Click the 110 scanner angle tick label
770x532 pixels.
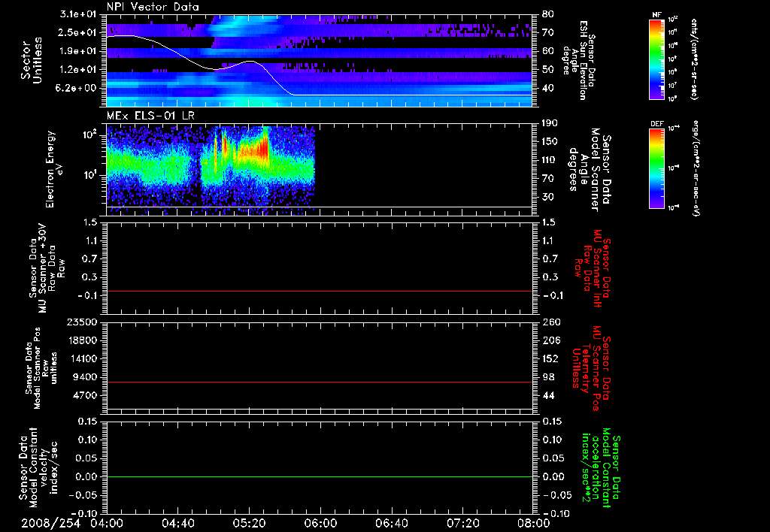pos(550,160)
